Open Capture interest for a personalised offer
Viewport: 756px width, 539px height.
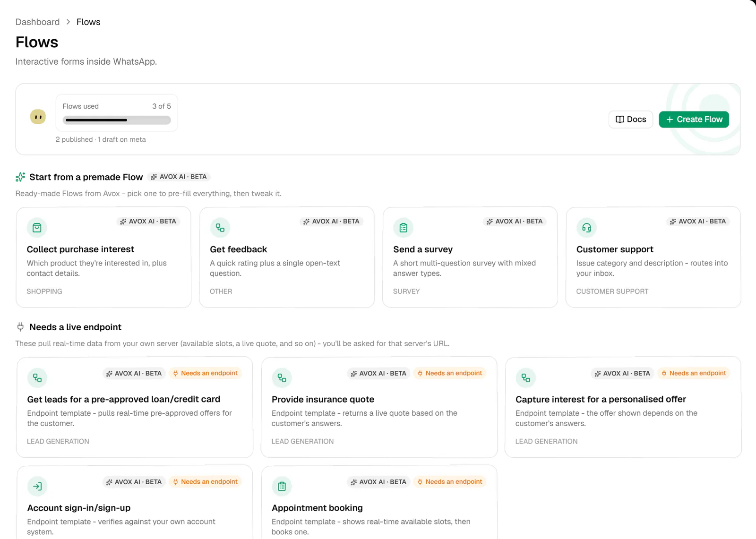[x=601, y=400]
